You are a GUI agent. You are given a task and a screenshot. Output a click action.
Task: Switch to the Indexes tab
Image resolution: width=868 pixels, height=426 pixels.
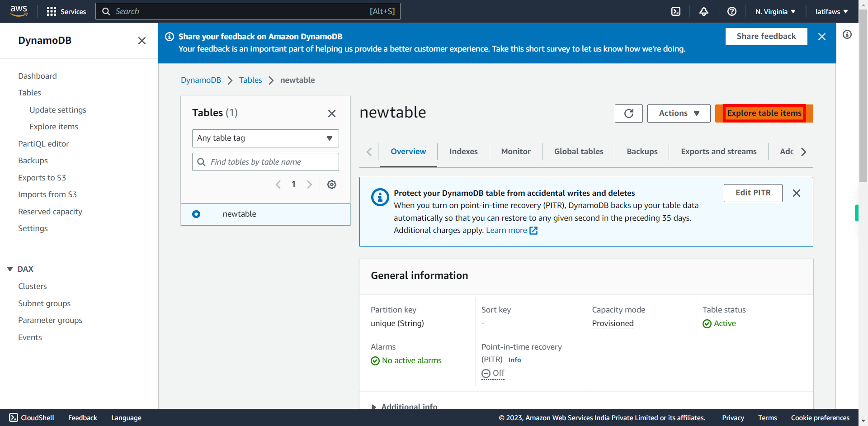point(463,151)
